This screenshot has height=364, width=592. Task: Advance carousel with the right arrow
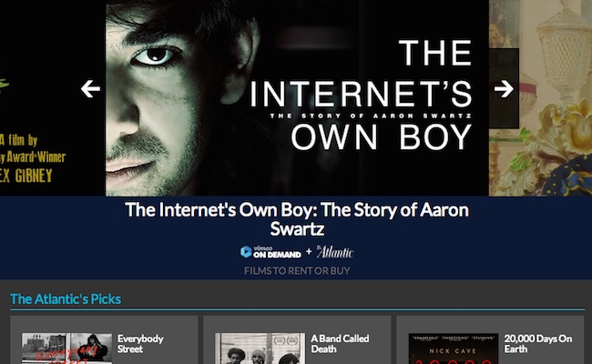504,89
